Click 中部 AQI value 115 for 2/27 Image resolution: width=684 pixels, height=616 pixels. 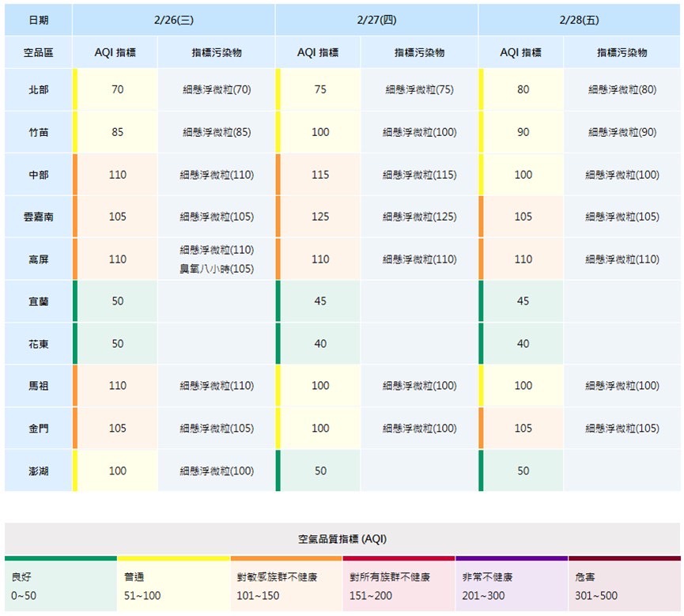tap(320, 175)
